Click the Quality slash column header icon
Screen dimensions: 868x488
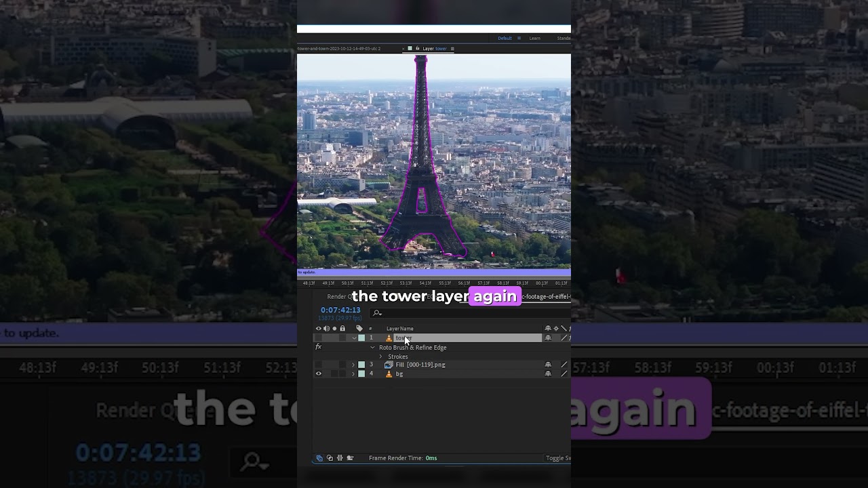click(564, 329)
